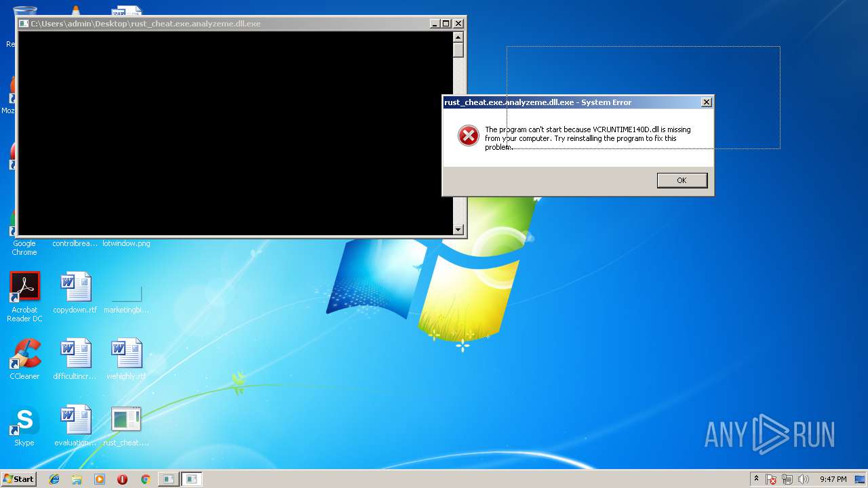Open Windows Explorer from the taskbar
Image resolution: width=868 pixels, height=488 pixels.
pos(77,479)
